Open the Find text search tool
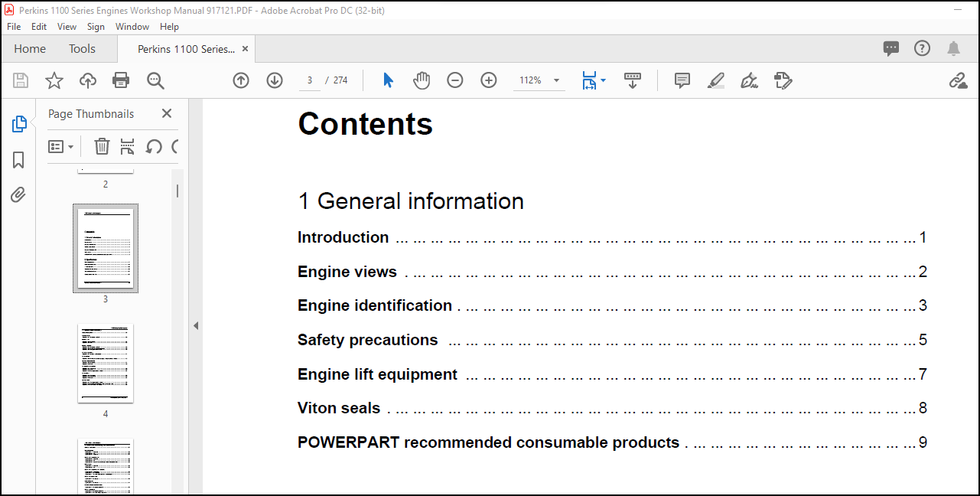 (x=155, y=80)
